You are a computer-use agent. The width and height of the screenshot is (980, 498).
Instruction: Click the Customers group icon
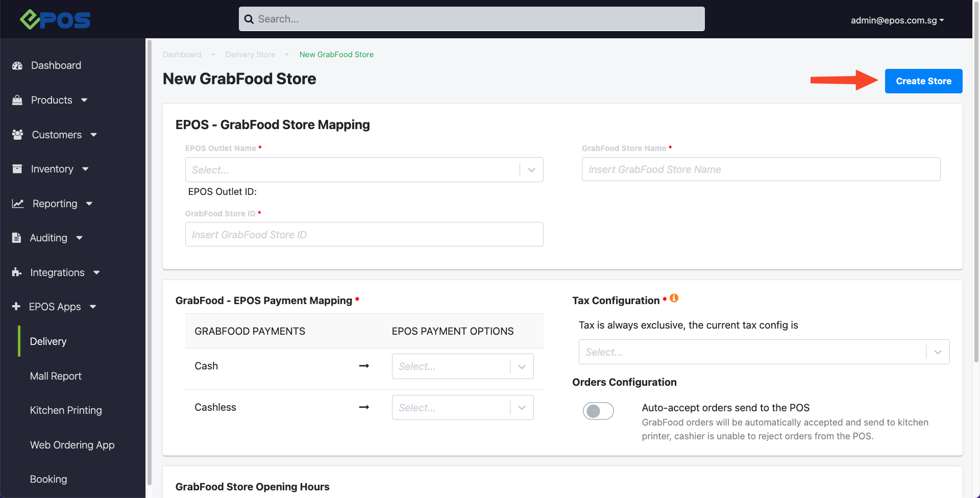tap(17, 135)
